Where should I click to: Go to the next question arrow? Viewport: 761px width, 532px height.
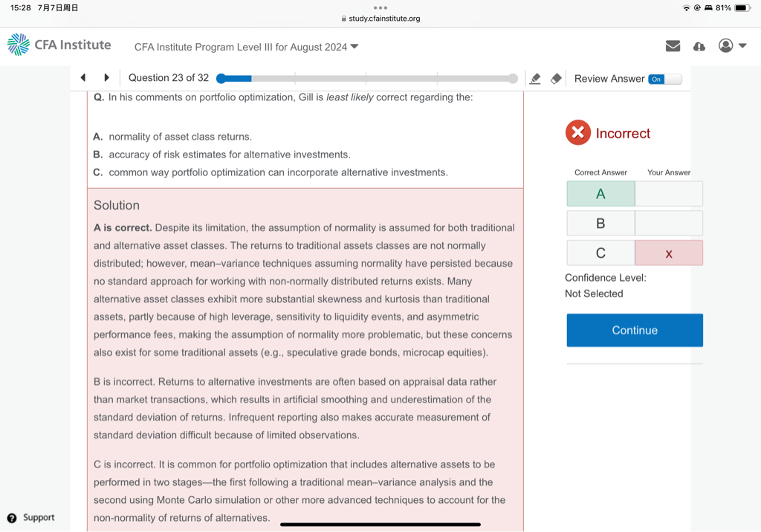click(107, 77)
